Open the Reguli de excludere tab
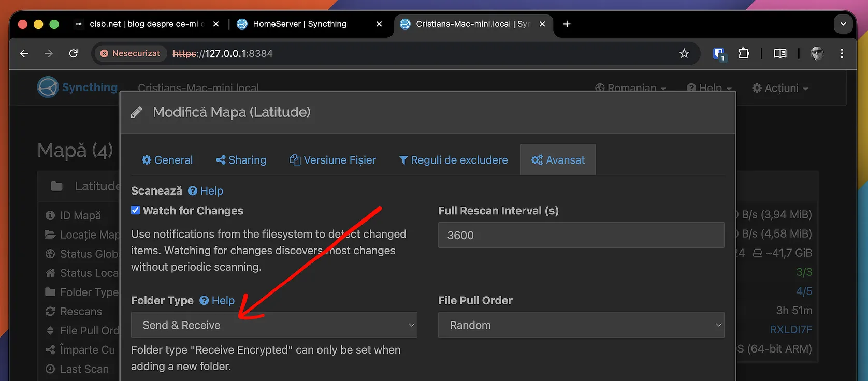This screenshot has height=381, width=868. click(x=453, y=160)
